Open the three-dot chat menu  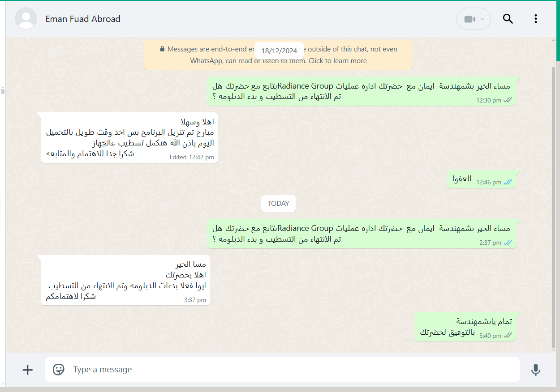click(x=536, y=19)
